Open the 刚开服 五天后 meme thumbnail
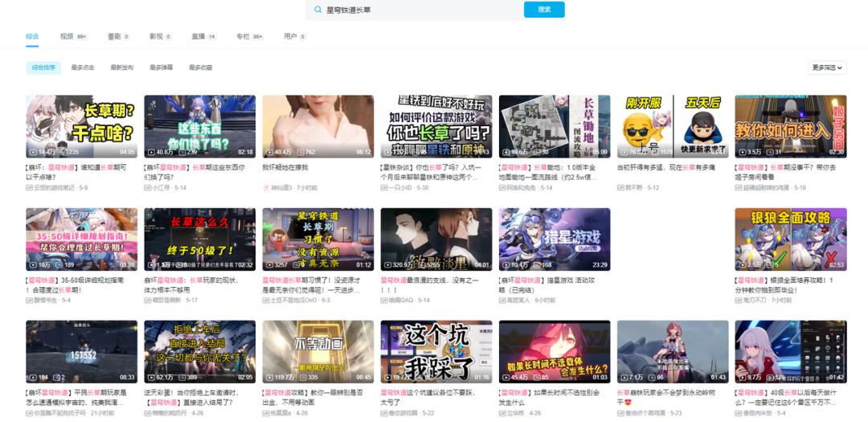 point(673,126)
